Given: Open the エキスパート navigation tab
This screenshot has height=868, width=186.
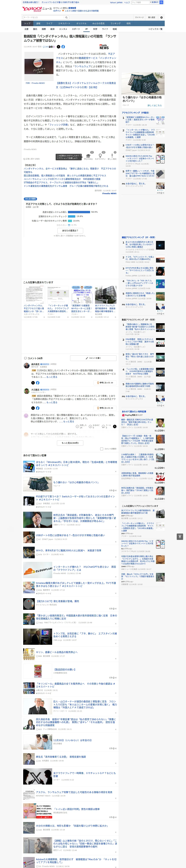Looking at the screenshot, I should [64, 24].
